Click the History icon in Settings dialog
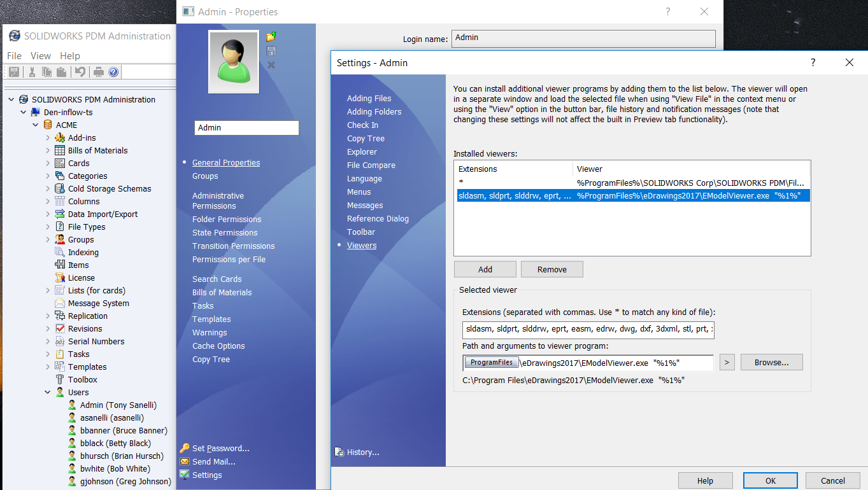The width and height of the screenshot is (868, 490). 339,452
